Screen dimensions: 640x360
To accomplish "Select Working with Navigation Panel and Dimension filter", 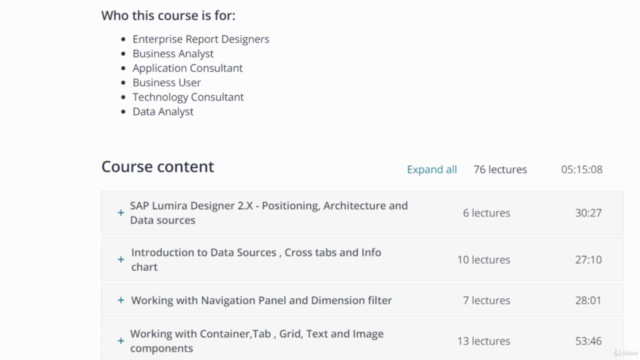I will tap(261, 300).
